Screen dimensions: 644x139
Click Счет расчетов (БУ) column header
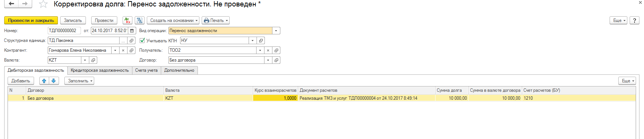[579, 90]
